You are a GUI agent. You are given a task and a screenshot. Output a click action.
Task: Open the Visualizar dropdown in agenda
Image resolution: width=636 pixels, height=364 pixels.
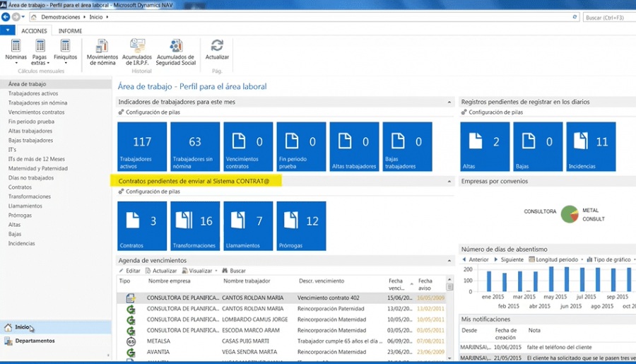(x=201, y=271)
